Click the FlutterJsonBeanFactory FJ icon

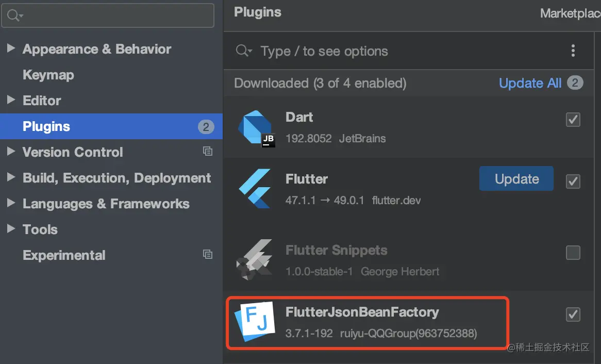pos(256,321)
